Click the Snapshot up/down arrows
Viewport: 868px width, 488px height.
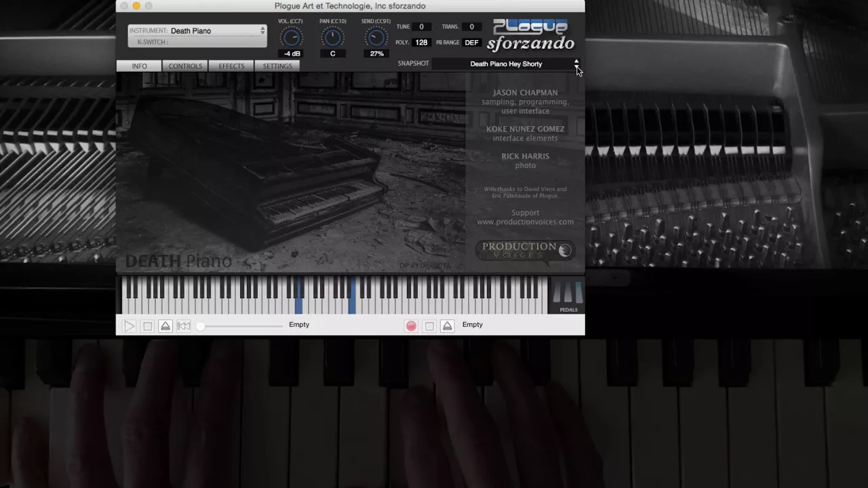(577, 64)
